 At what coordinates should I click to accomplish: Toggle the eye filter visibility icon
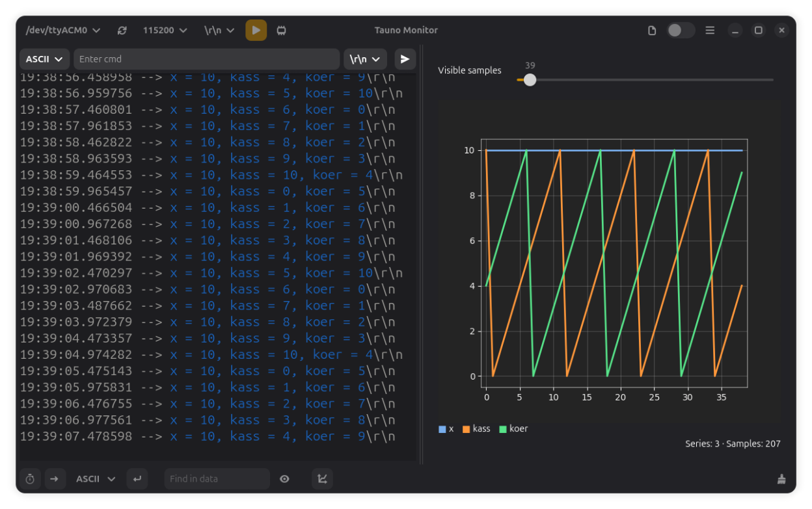pos(284,479)
